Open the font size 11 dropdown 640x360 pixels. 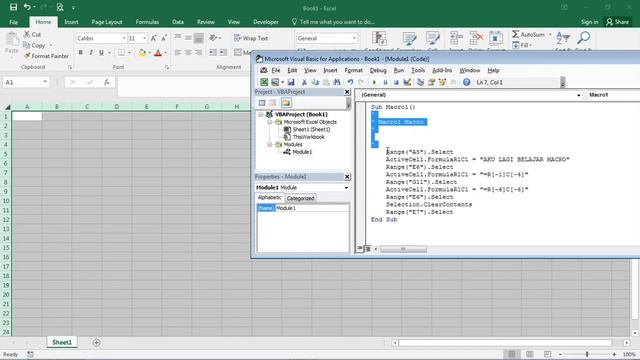144,38
